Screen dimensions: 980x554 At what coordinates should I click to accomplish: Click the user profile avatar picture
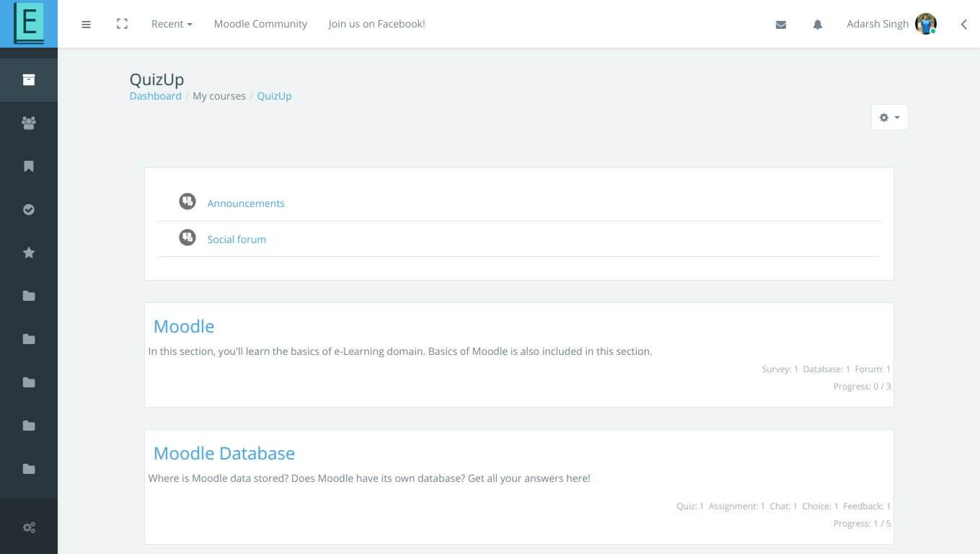point(926,24)
